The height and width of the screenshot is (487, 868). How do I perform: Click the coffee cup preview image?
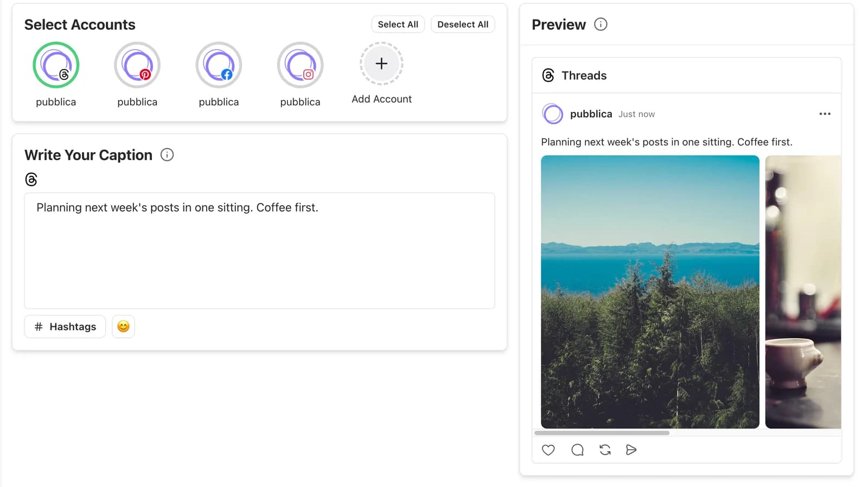pos(803,292)
